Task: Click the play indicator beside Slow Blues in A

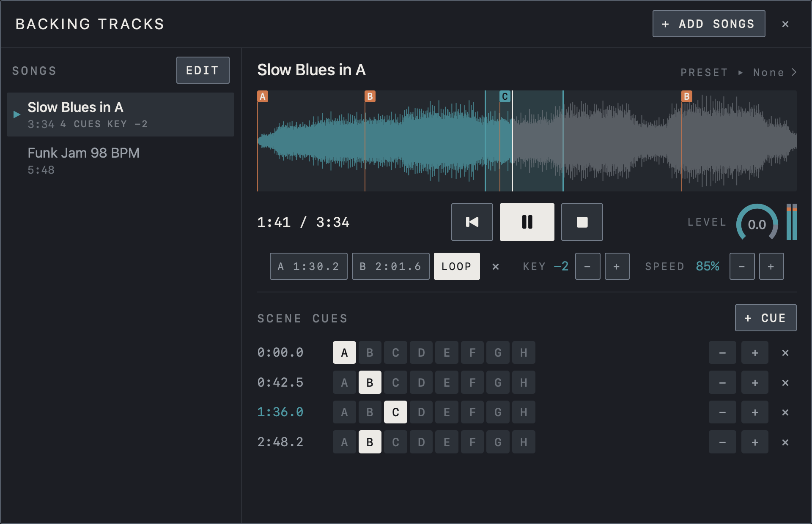Action: [x=17, y=115]
